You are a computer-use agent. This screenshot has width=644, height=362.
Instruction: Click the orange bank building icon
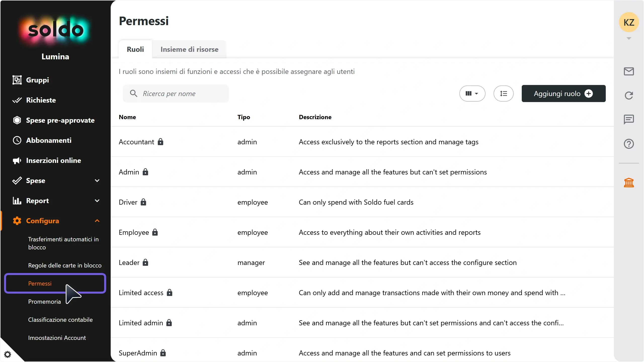[x=629, y=183]
